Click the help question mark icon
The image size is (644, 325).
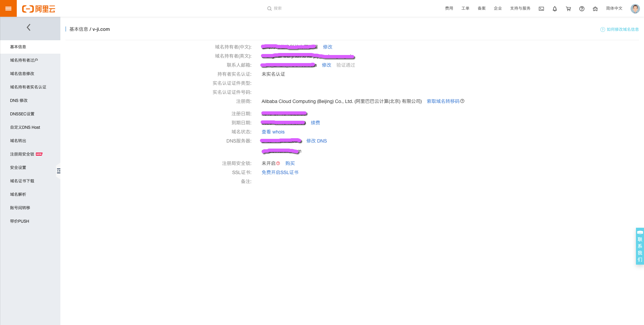[x=582, y=9]
